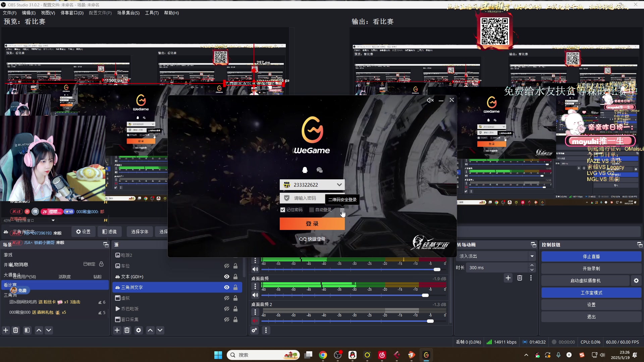Viewport: 644px width, 362px height.
Task: Pop out the 转场动画 dock panel
Action: (x=534, y=245)
